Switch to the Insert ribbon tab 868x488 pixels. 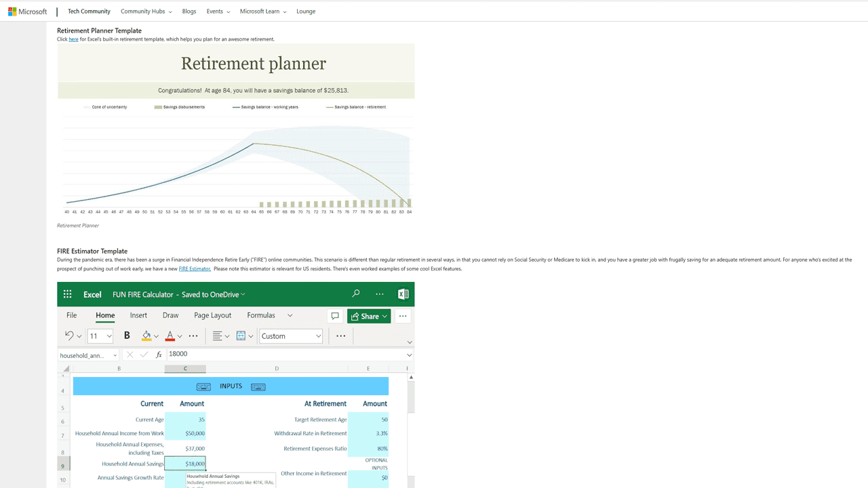138,315
